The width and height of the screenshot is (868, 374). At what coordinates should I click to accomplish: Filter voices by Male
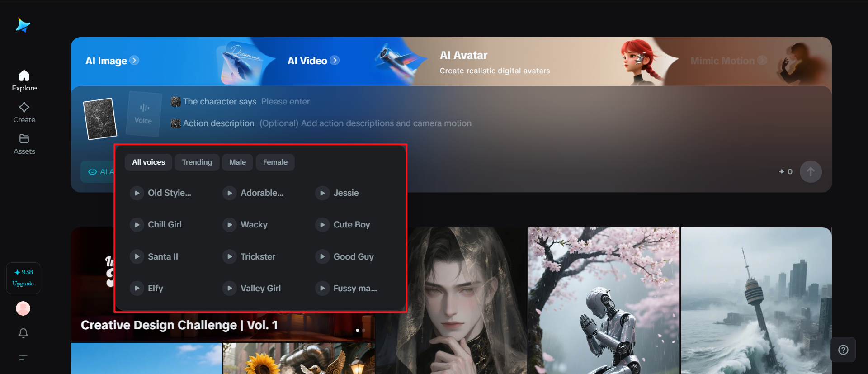(x=238, y=162)
